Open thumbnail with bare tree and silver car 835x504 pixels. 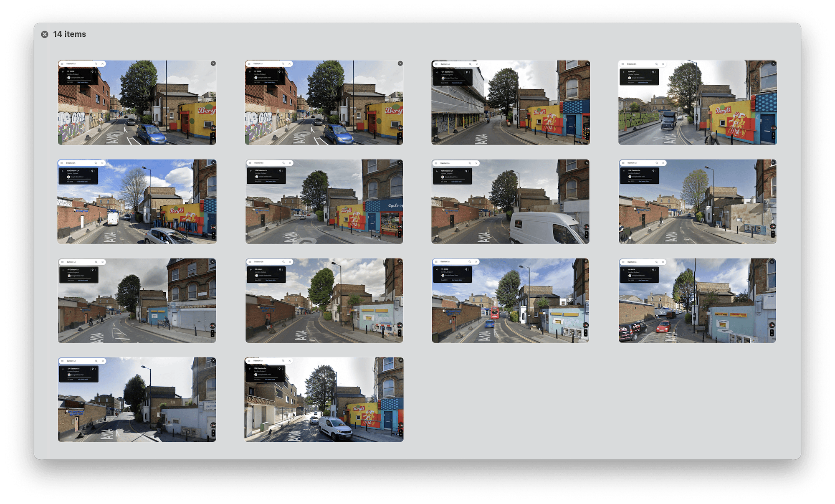137,202
